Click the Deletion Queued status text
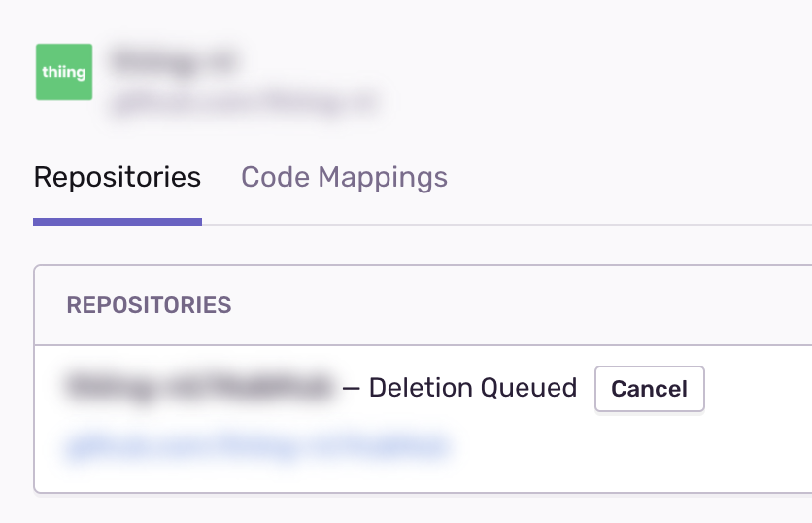812x523 pixels. pos(473,388)
